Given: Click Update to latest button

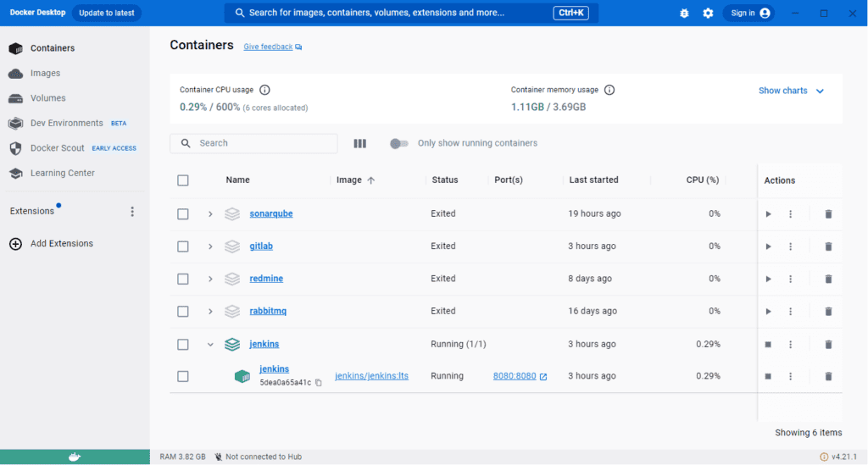Looking at the screenshot, I should tap(106, 13).
